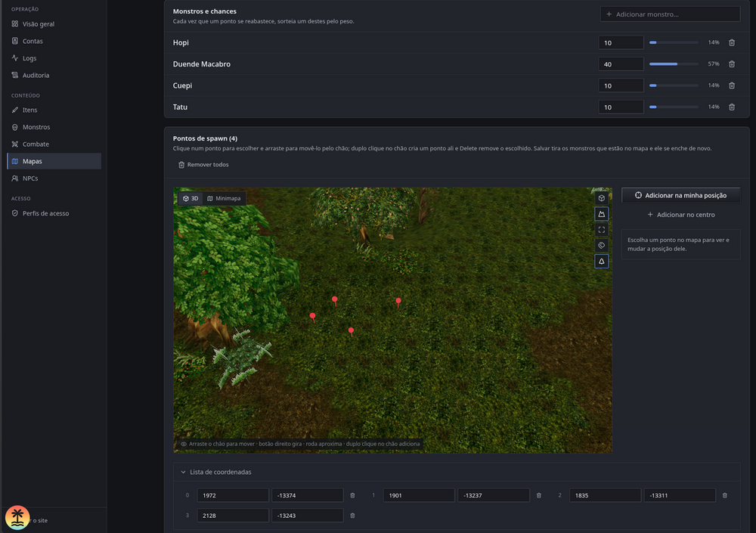Toggle the mountain terrain icon on the map
The width and height of the screenshot is (756, 533).
pyautogui.click(x=601, y=214)
